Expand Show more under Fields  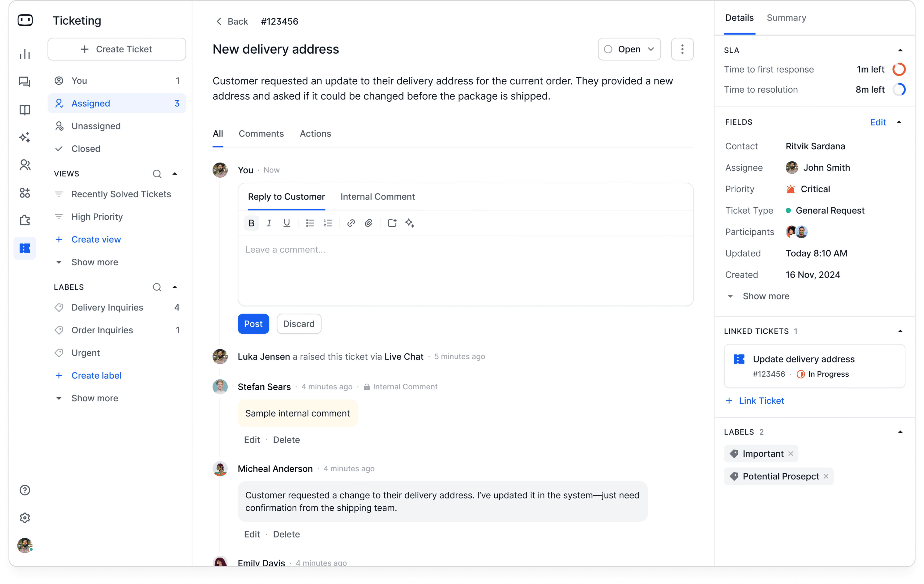tap(766, 296)
